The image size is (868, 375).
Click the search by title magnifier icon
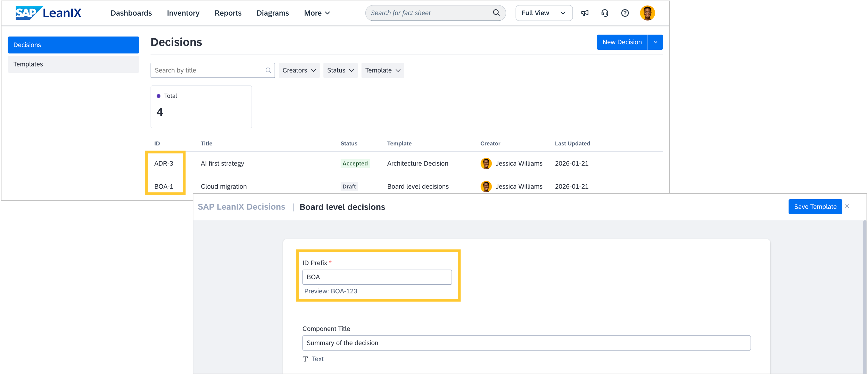point(268,70)
